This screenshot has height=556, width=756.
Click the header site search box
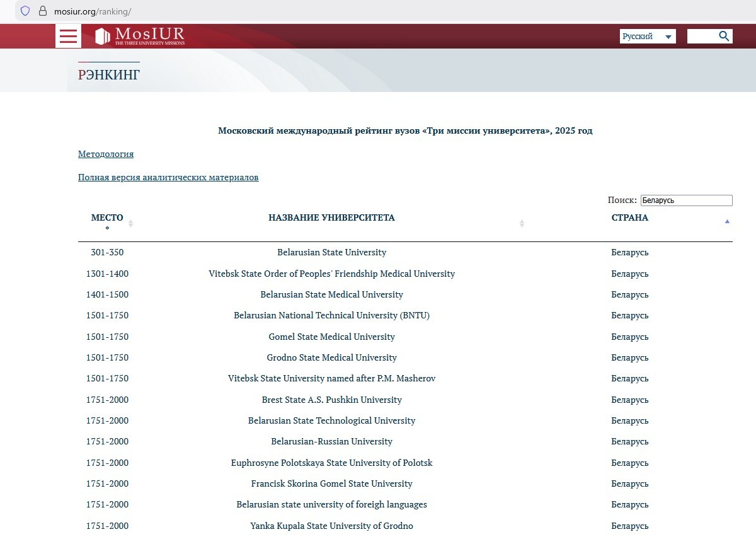[702, 36]
